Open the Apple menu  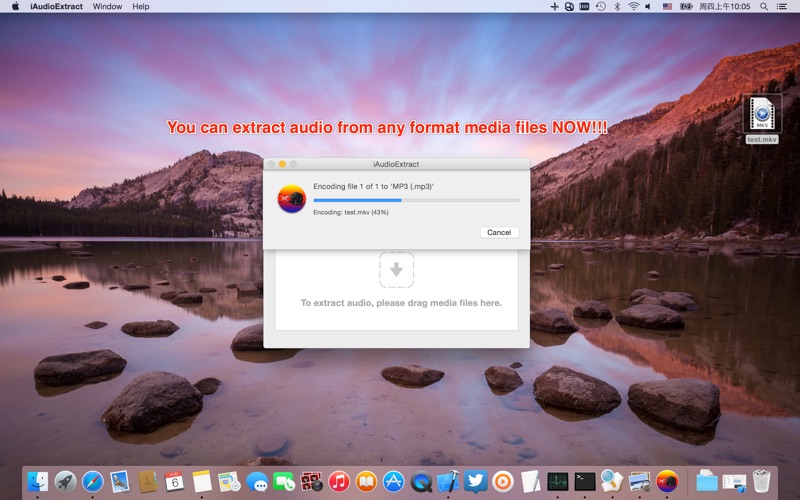[15, 6]
